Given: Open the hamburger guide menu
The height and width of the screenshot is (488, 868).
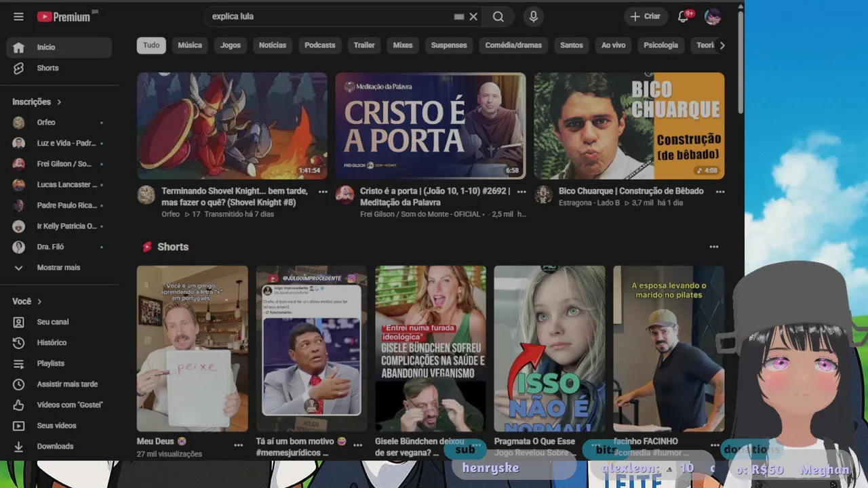Looking at the screenshot, I should pyautogui.click(x=18, y=16).
